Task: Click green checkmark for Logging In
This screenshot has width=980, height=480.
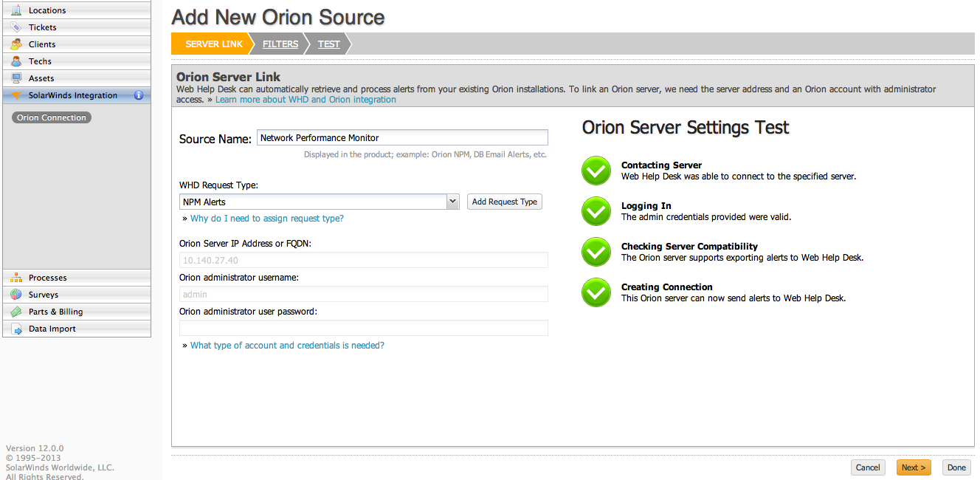Action: (596, 211)
